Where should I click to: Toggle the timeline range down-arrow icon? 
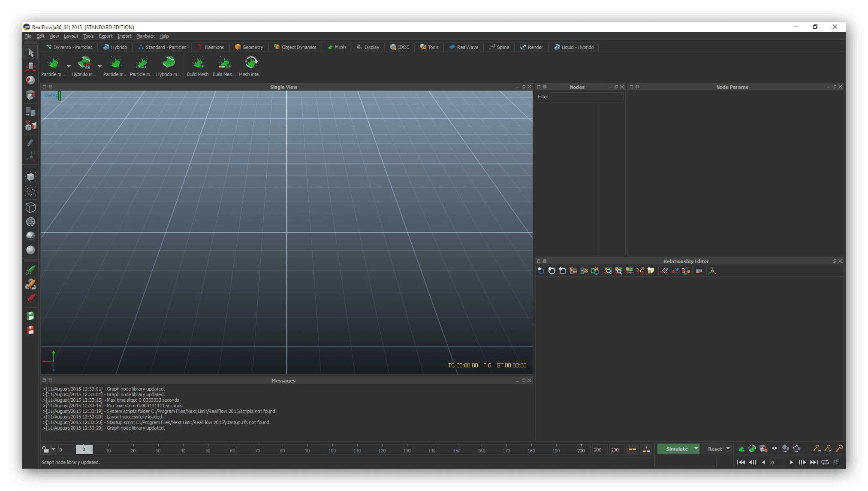646,449
